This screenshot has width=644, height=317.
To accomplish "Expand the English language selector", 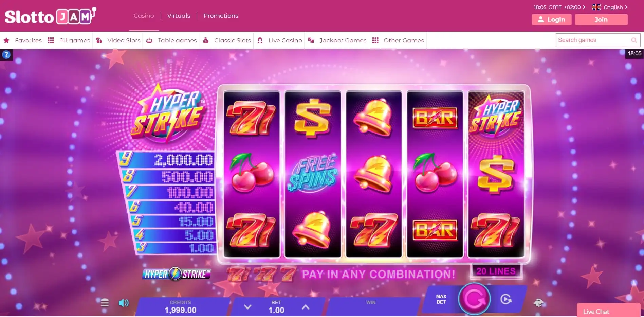I will coord(610,7).
